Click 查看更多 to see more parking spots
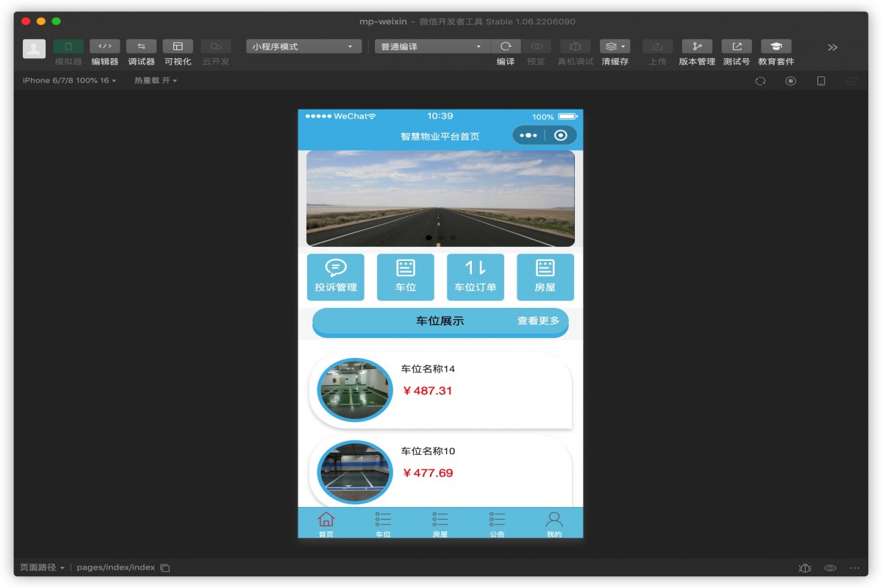882x588 pixels. pyautogui.click(x=539, y=321)
